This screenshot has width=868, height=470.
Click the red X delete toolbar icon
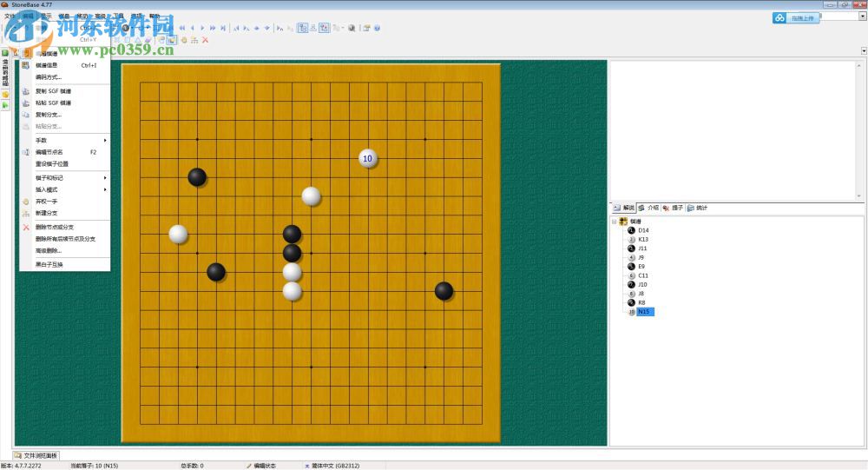tap(206, 40)
